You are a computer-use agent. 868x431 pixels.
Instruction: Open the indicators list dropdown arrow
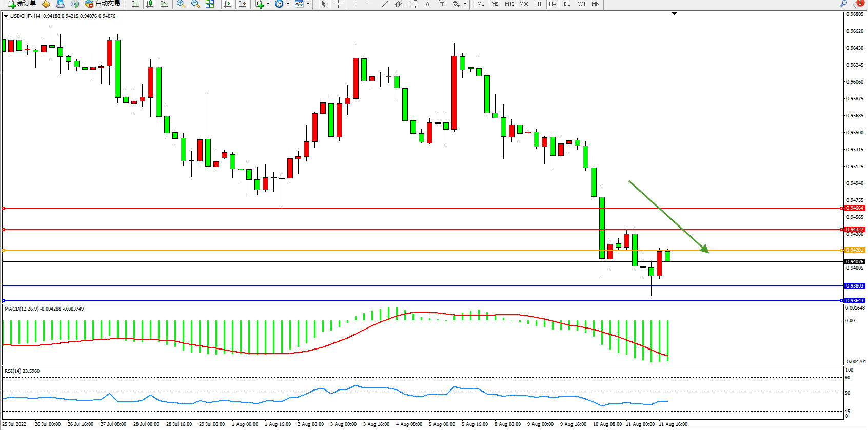268,4
